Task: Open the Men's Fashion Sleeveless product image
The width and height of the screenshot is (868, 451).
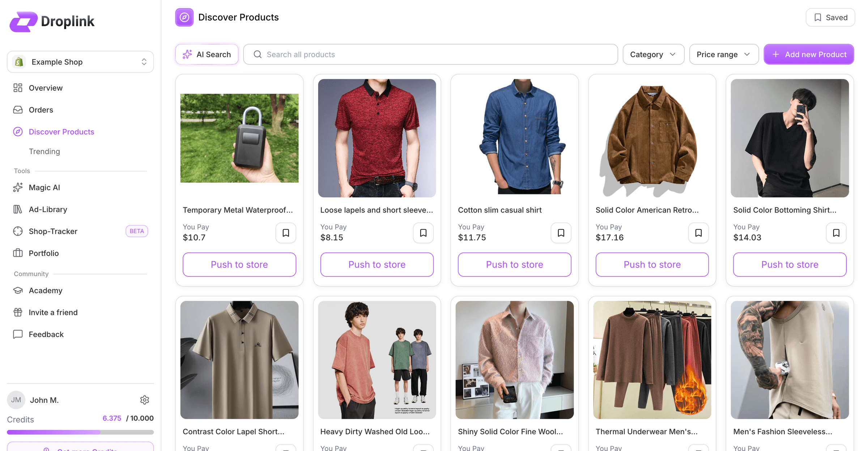Action: (x=790, y=360)
